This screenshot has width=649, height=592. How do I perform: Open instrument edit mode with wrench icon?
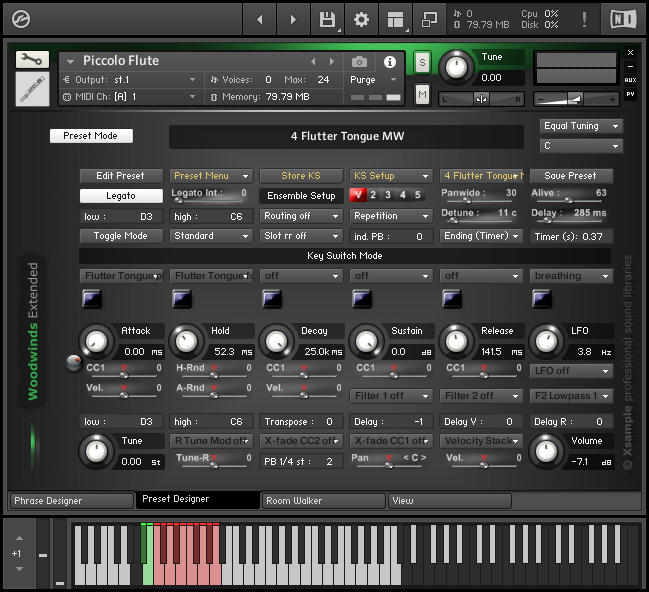coord(32,60)
